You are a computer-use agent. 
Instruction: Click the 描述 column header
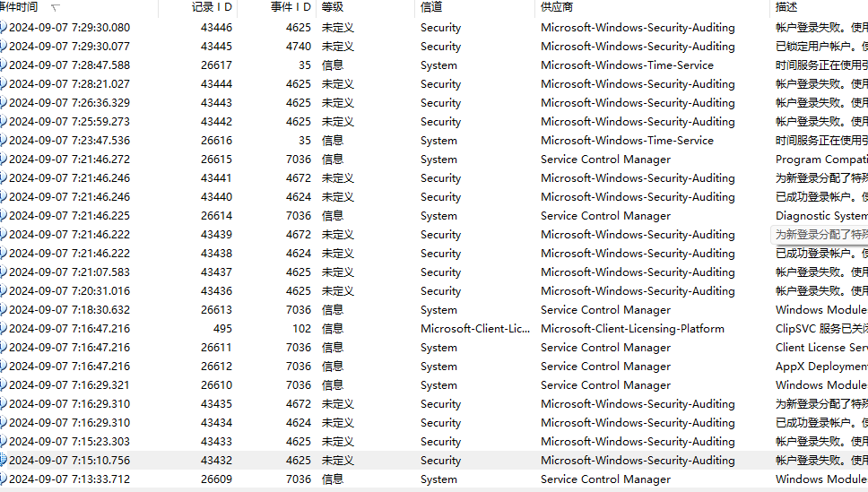point(786,7)
